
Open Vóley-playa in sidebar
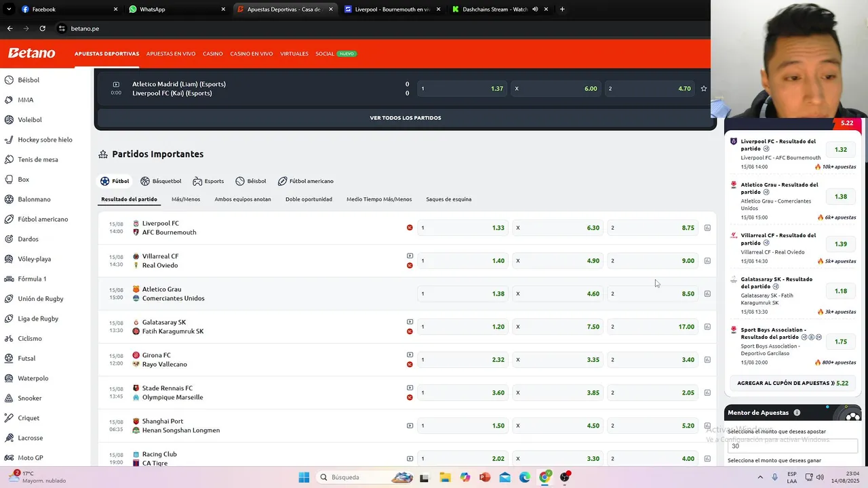pyautogui.click(x=35, y=259)
